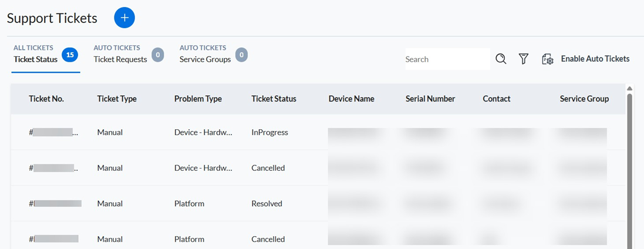
Task: Click the Service Group column header
Action: pos(584,99)
